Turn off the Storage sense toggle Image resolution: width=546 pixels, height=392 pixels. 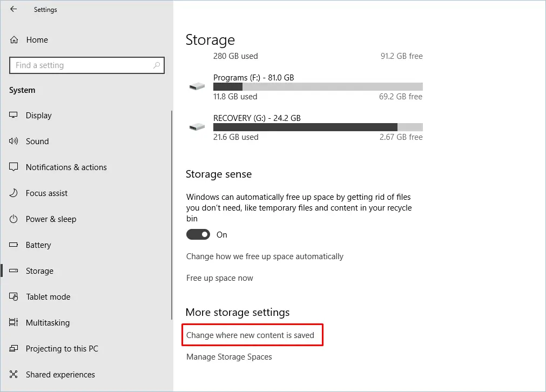pyautogui.click(x=198, y=234)
